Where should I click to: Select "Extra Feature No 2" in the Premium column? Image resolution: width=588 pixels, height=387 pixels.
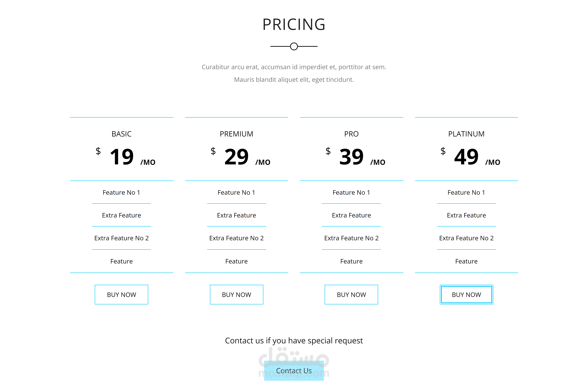(x=236, y=238)
